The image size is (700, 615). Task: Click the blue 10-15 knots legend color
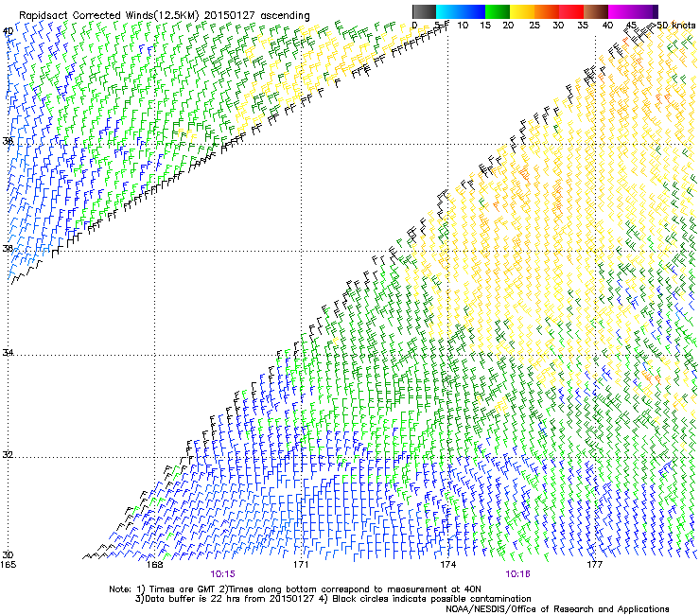coord(473,11)
